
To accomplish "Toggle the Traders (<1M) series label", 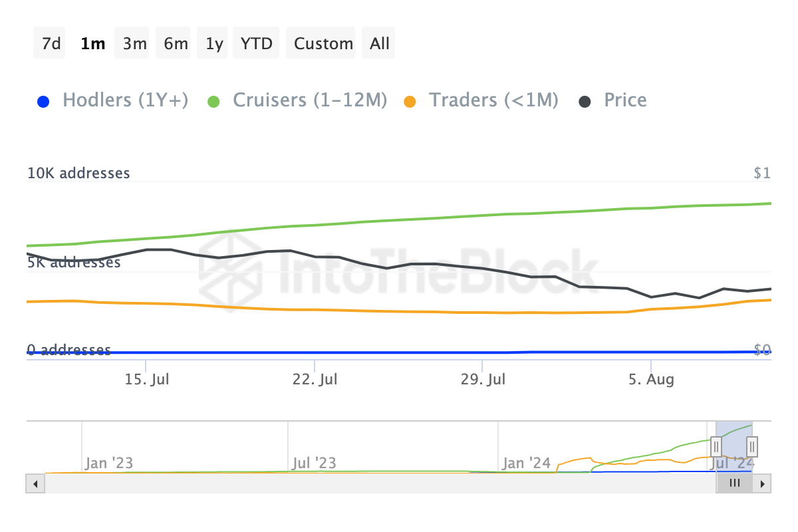I will tap(493, 100).
